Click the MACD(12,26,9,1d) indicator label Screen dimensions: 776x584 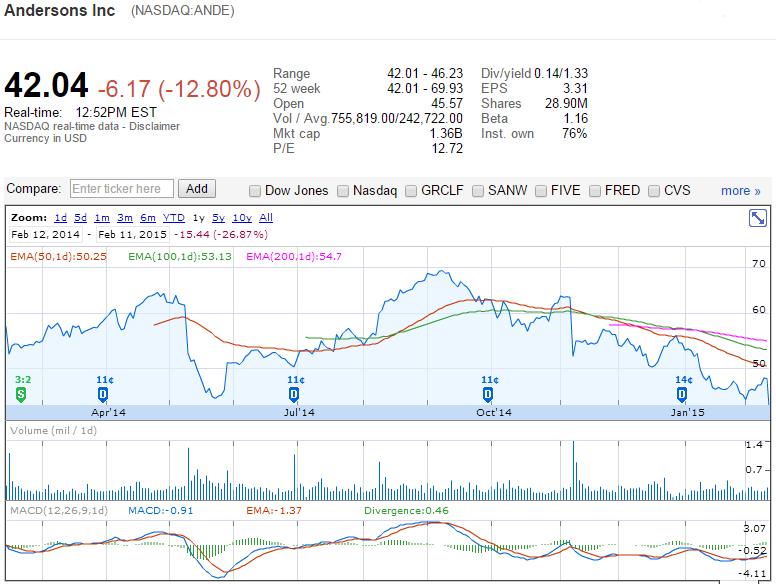tap(59, 510)
